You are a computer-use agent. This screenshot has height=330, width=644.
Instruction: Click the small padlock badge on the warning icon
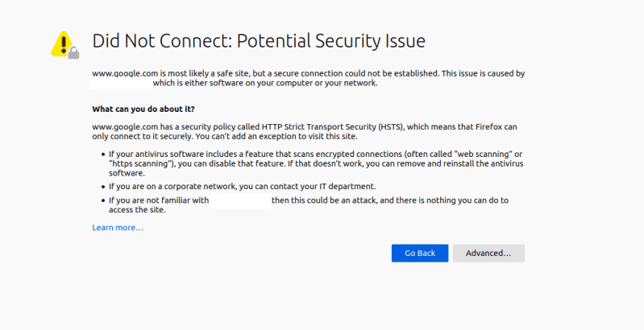coord(73,53)
